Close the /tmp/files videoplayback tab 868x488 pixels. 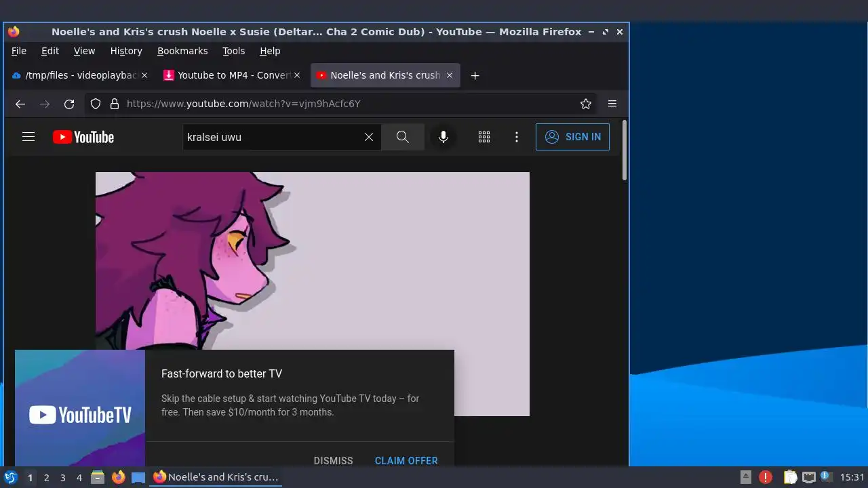click(x=144, y=75)
